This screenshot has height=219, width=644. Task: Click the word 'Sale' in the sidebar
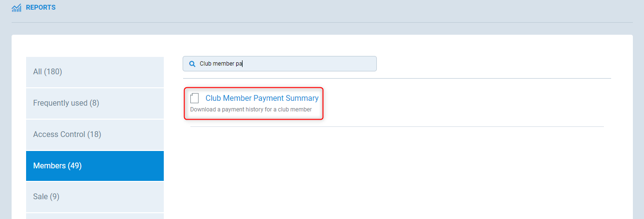[x=41, y=197]
